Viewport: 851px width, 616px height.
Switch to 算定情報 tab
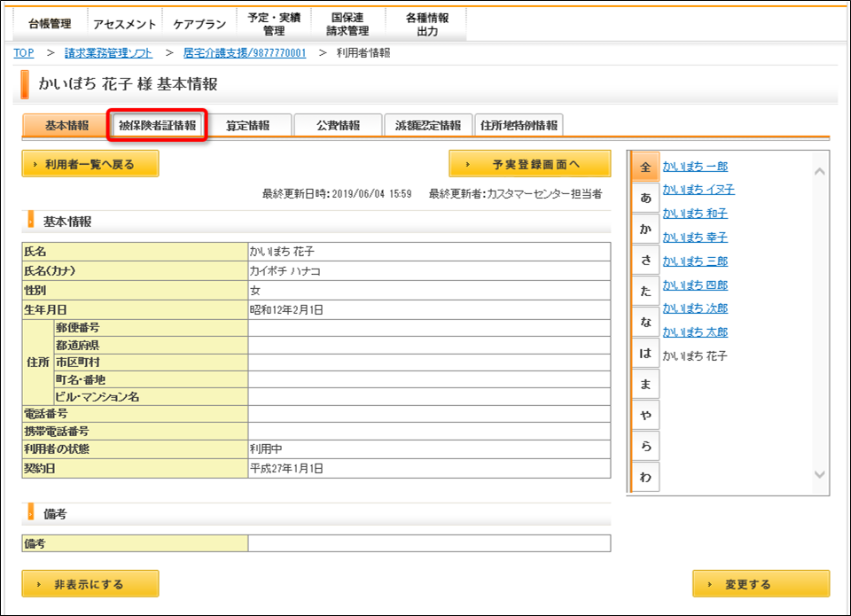click(248, 125)
